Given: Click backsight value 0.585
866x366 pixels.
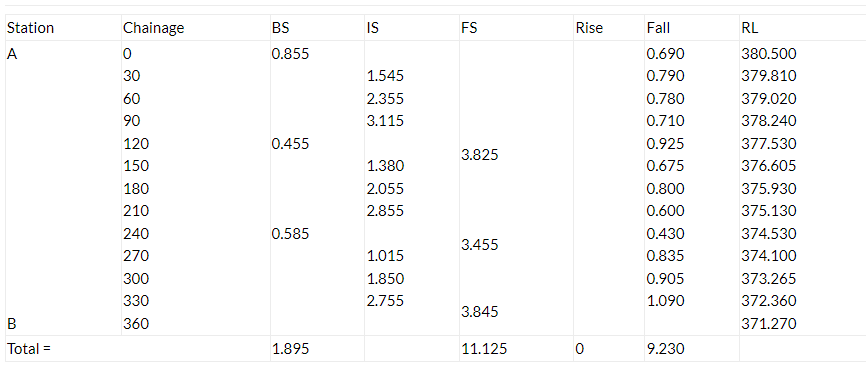Looking at the screenshot, I should point(291,234).
